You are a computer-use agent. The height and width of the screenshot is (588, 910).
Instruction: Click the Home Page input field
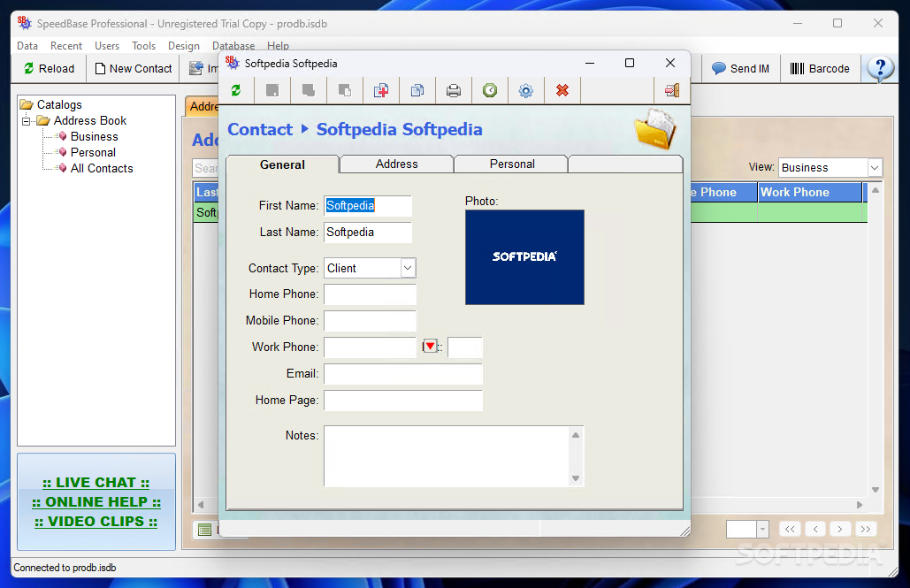(402, 401)
